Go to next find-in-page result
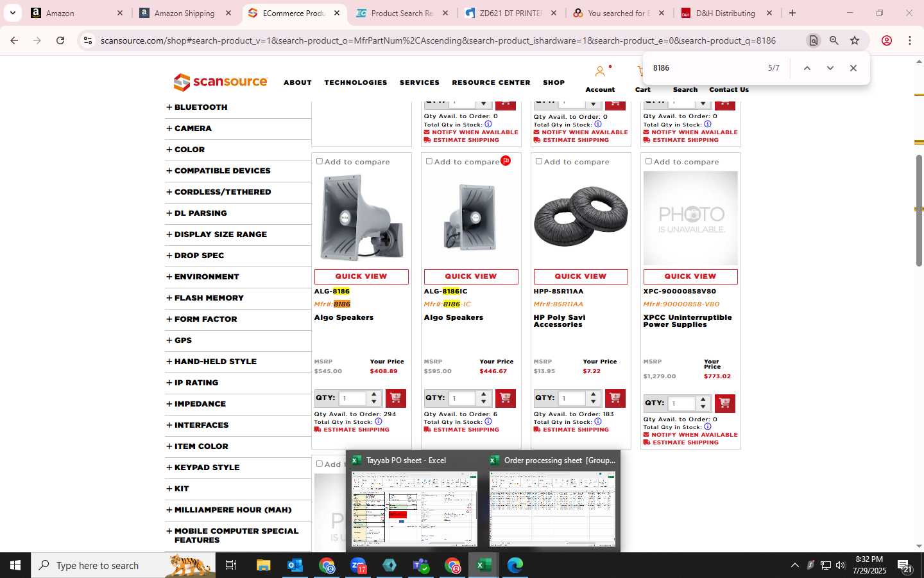This screenshot has width=924, height=578. coord(830,68)
